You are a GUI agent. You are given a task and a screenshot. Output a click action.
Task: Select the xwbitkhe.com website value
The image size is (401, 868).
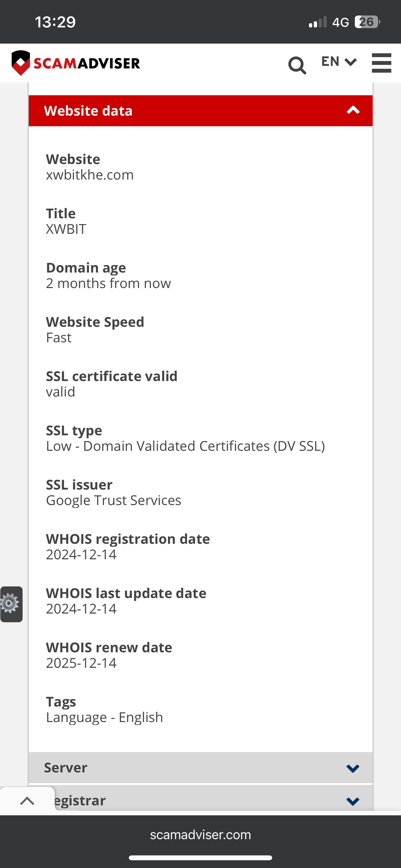pos(90,175)
